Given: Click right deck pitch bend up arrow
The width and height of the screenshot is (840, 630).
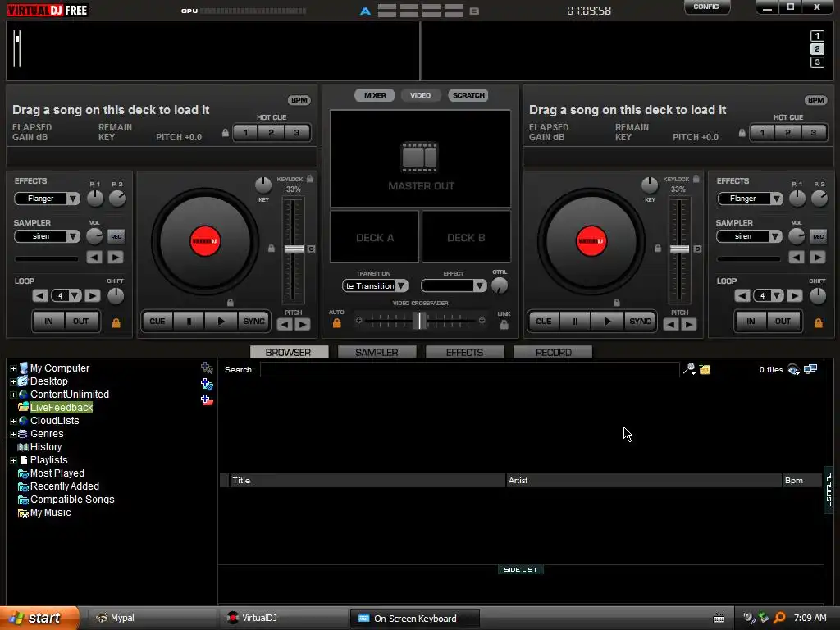Looking at the screenshot, I should pyautogui.click(x=689, y=324).
